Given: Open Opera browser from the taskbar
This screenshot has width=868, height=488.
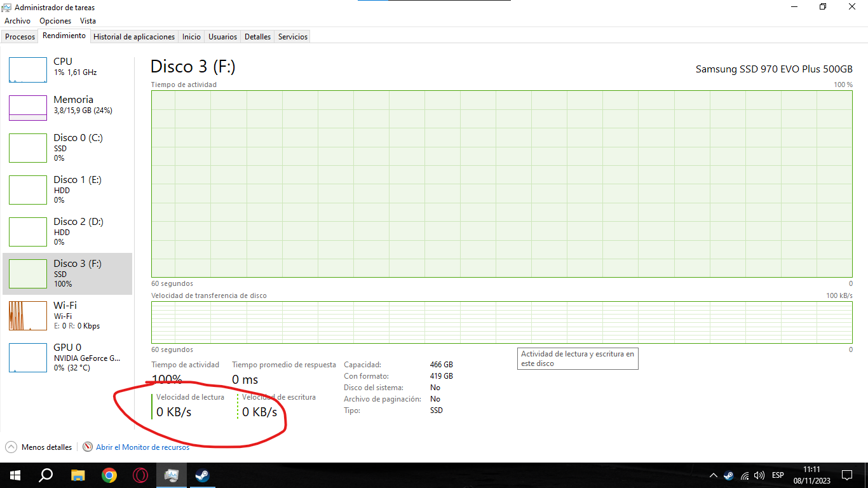Looking at the screenshot, I should [140, 475].
